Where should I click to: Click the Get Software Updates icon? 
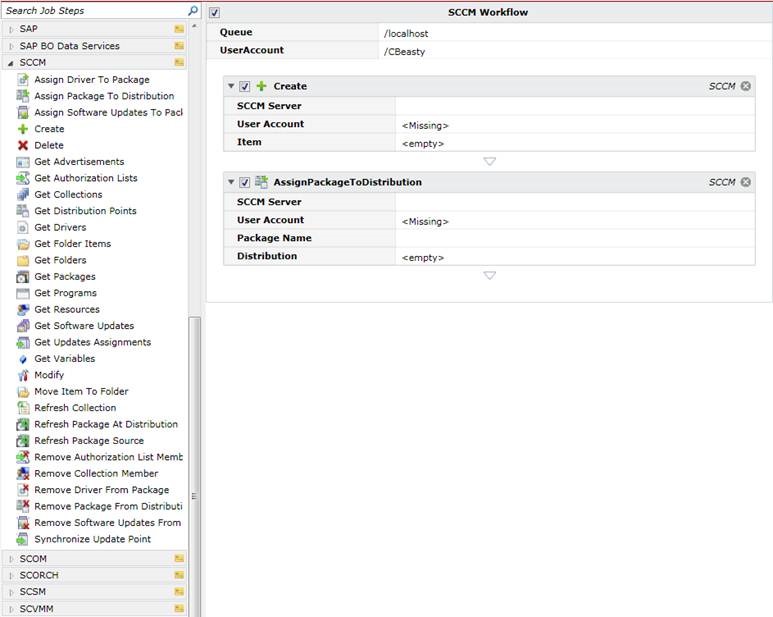pyautogui.click(x=23, y=325)
